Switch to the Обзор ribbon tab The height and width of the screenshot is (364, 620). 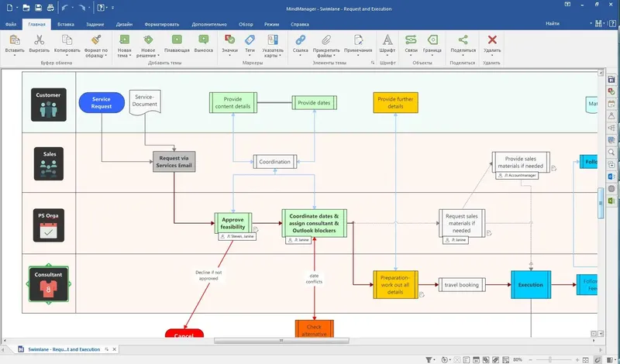(246, 24)
